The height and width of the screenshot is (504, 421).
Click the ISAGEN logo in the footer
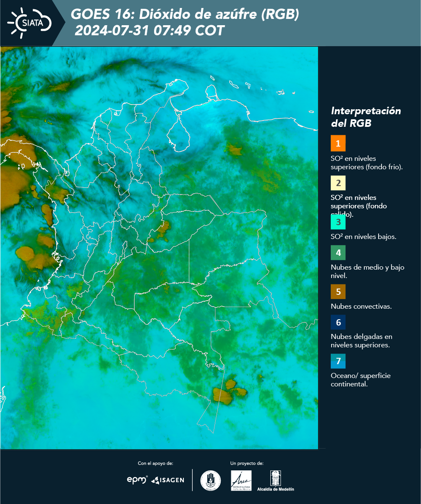(168, 480)
